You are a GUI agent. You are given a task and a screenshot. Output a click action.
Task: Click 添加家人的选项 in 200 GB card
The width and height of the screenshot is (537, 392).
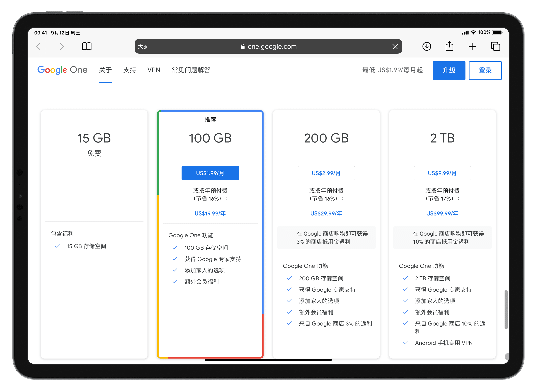click(319, 301)
